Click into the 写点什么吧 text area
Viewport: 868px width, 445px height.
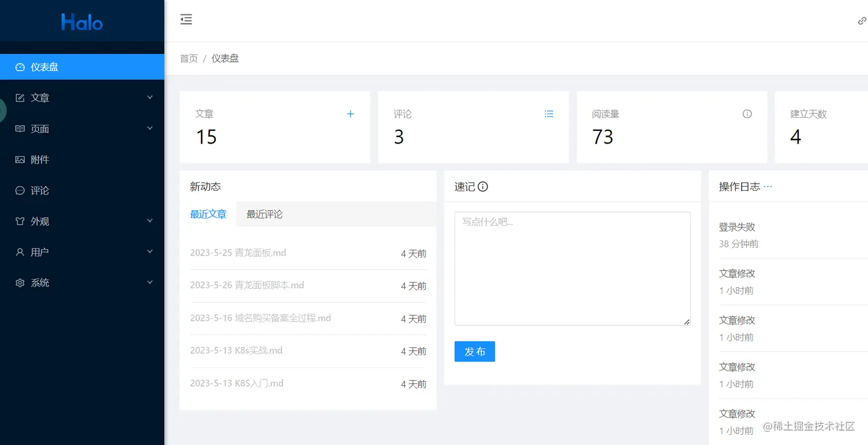[x=572, y=269]
